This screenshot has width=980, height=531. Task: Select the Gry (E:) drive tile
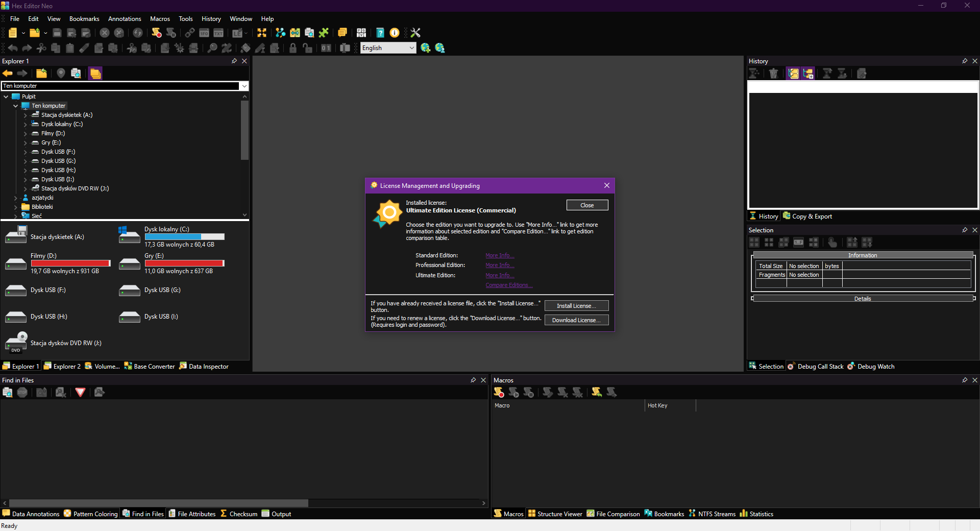173,263
